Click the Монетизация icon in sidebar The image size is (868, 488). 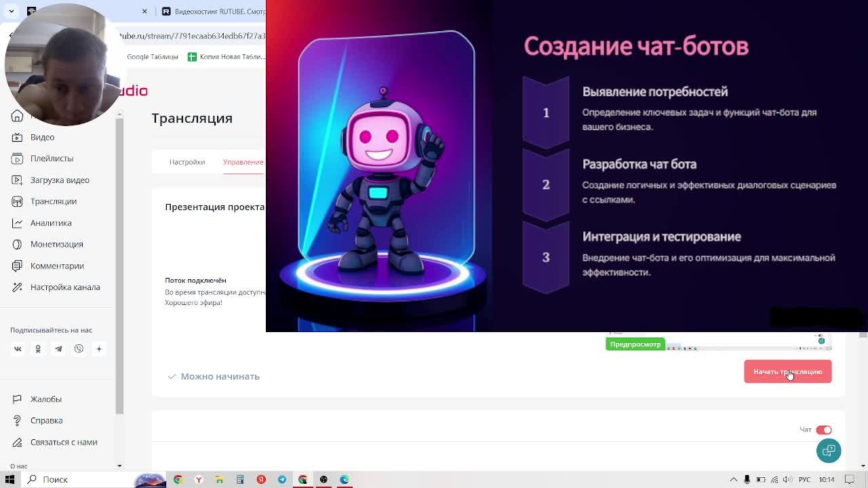[18, 244]
